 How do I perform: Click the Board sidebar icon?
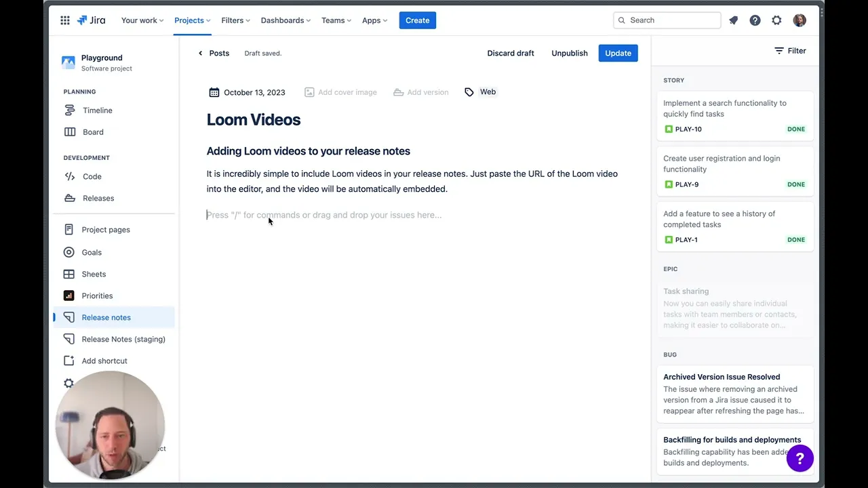[69, 132]
